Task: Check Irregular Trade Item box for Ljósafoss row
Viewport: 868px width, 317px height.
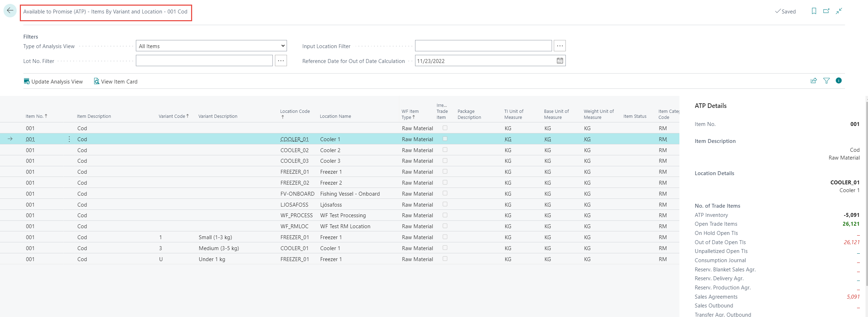Action: coord(445,204)
